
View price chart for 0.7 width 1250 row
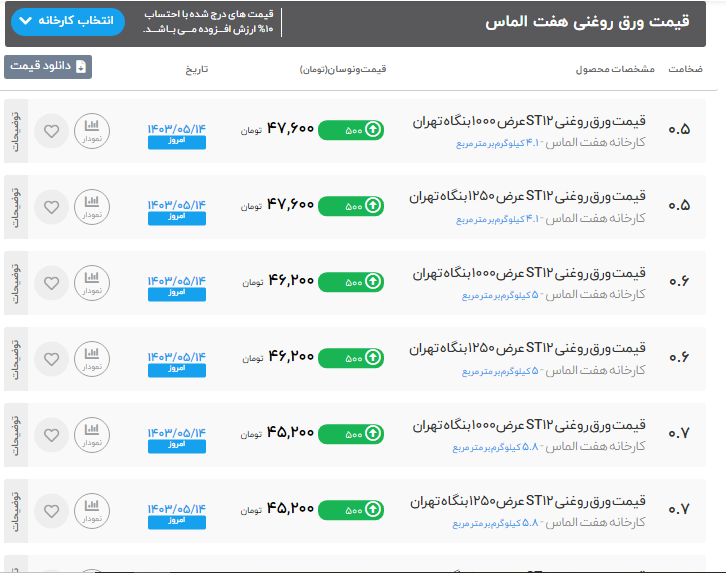93,510
